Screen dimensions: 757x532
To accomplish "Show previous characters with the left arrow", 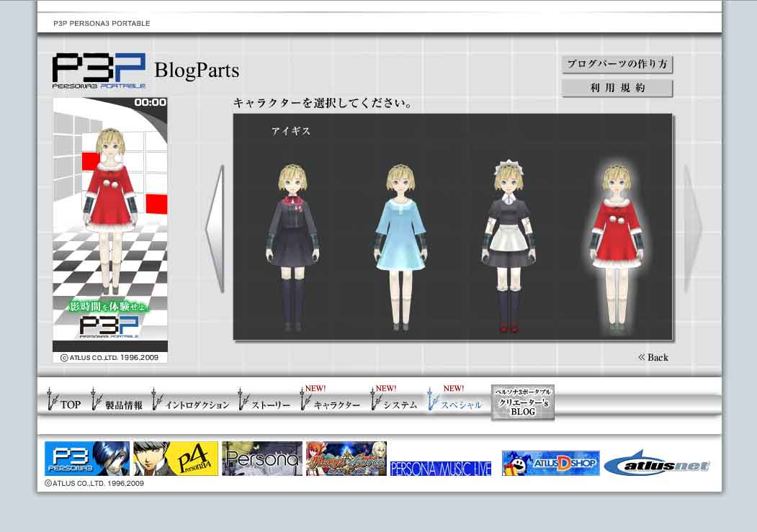I will [215, 229].
